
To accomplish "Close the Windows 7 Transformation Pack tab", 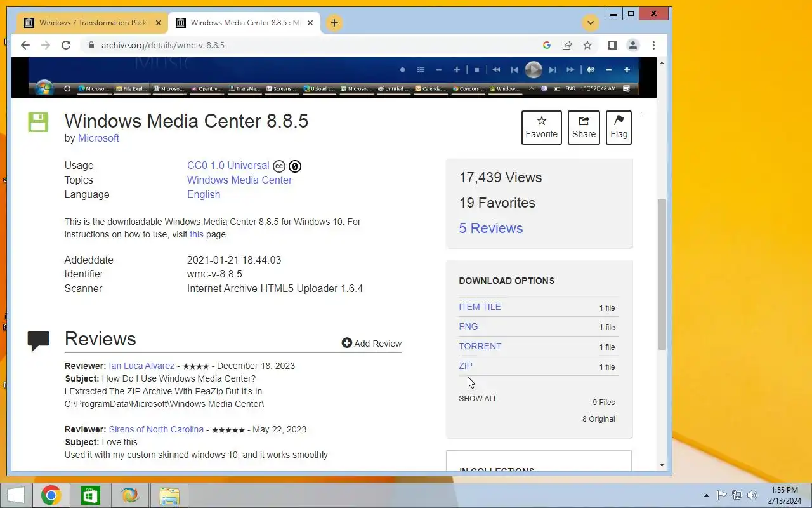I will tap(159, 23).
